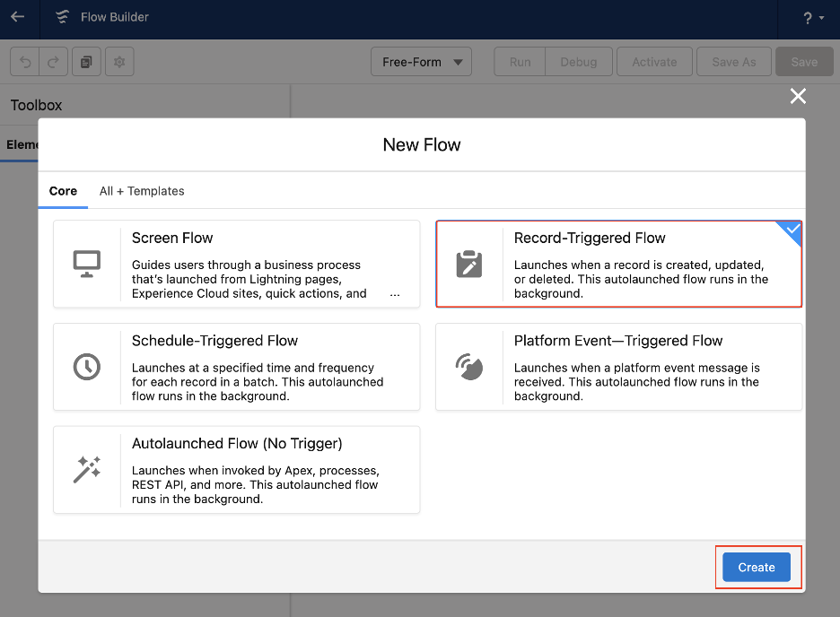Image resolution: width=840 pixels, height=617 pixels.
Task: Click the undo arrow in the toolbar
Action: click(24, 61)
